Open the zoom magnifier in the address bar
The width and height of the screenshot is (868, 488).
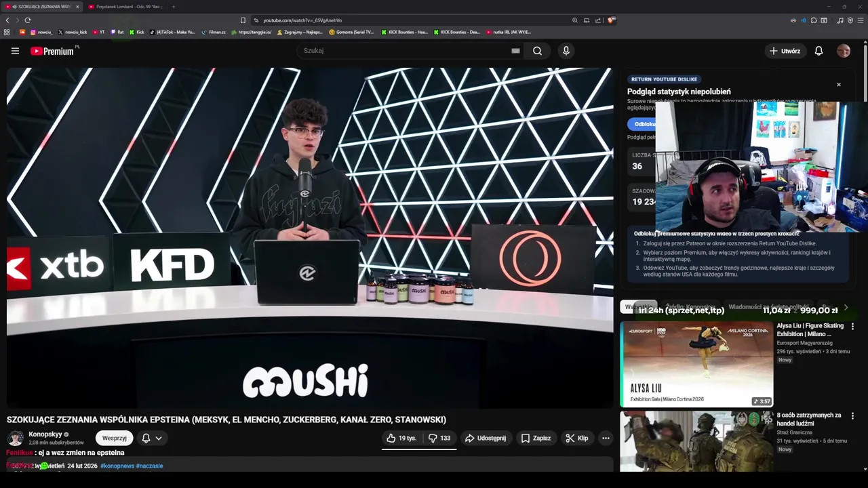pyautogui.click(x=575, y=20)
